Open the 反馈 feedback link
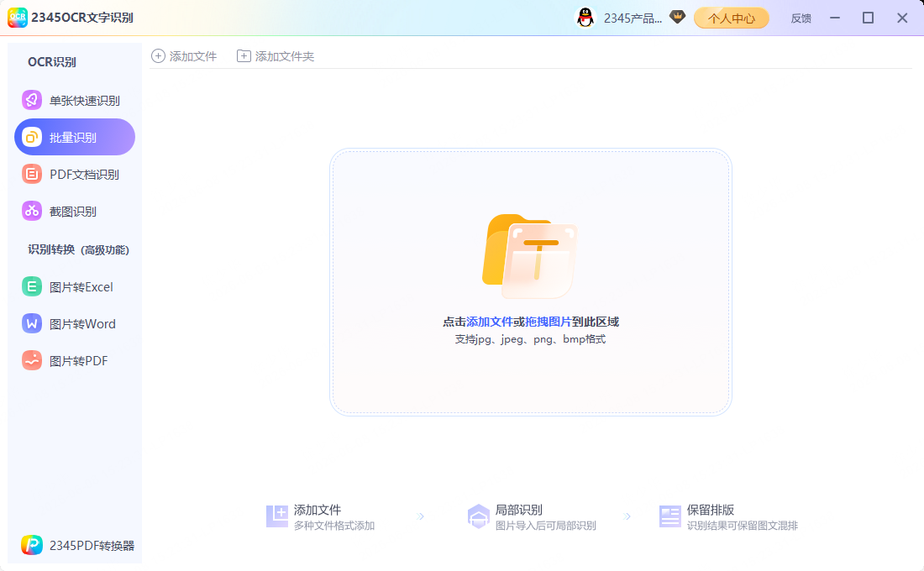 coord(801,18)
